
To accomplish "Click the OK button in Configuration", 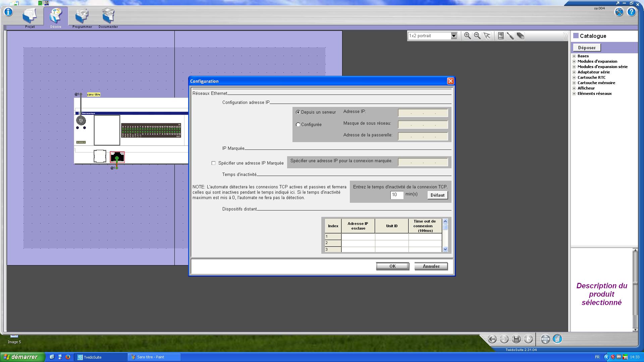I will pyautogui.click(x=392, y=266).
